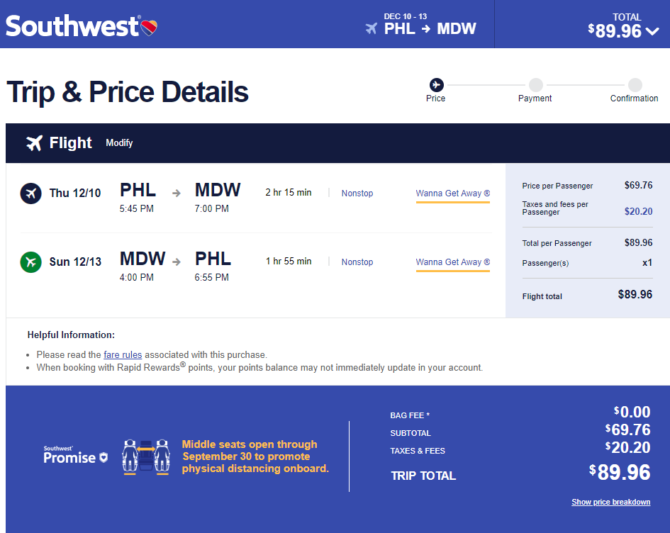Click the dark departing flight icon Thu 12/10
Screen dimensions: 670x533
31,193
